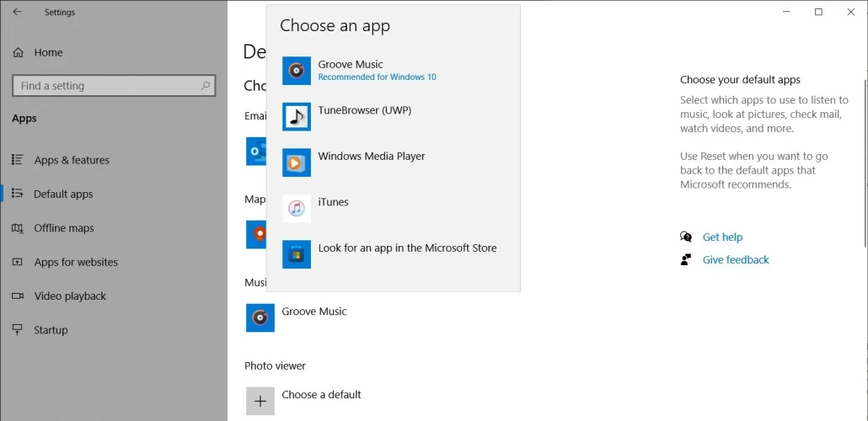This screenshot has height=421, width=868.
Task: Click the Find a setting search box
Action: (105, 86)
